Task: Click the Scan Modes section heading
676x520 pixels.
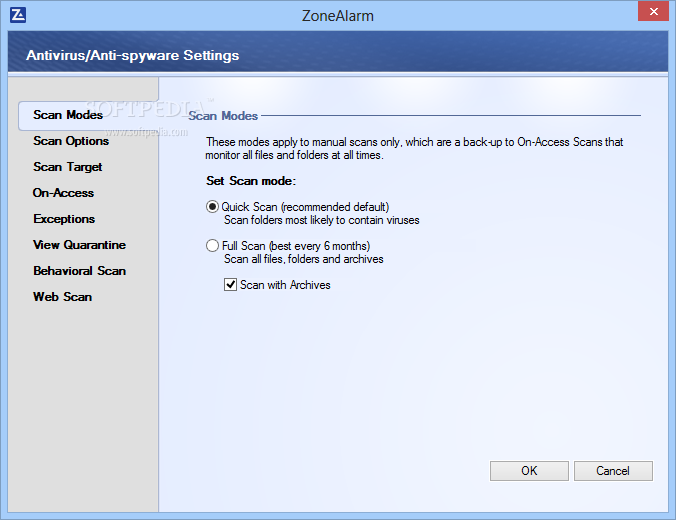Action: pyautogui.click(x=223, y=116)
